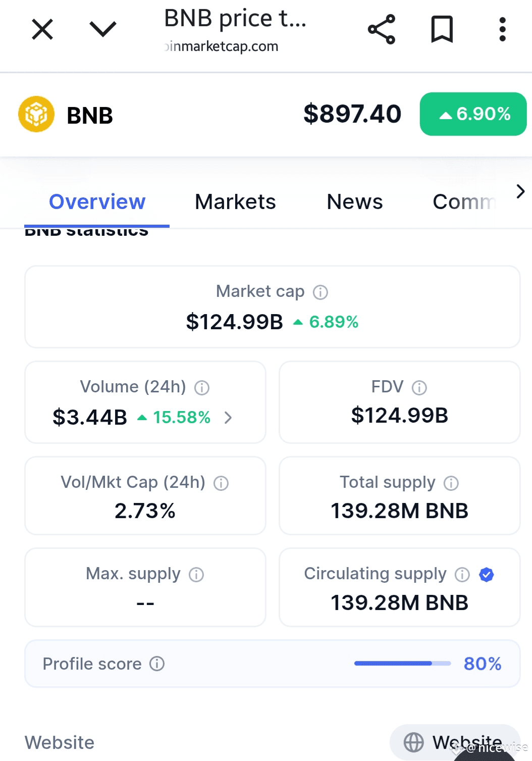Click the Website section label on left
The height and width of the screenshot is (761, 532).
click(x=60, y=742)
